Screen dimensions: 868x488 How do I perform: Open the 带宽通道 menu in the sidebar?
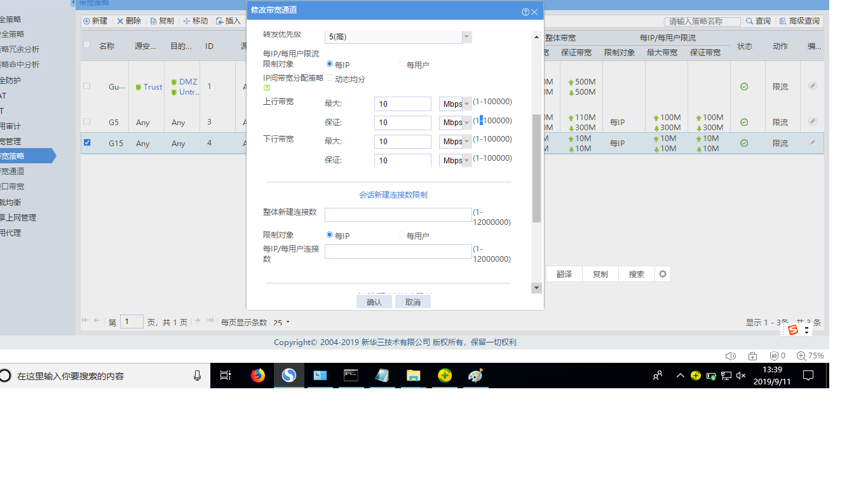coord(12,171)
